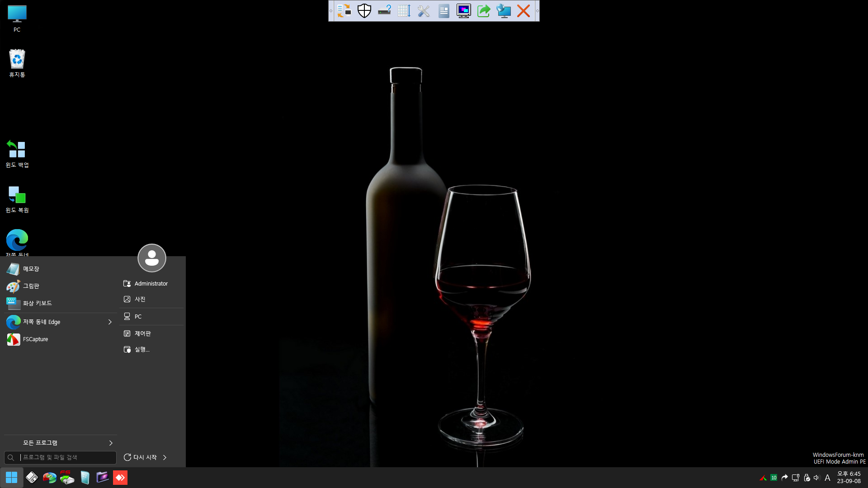
Task: Open the Recycle Bin (휴지통) desktop icon
Action: (x=17, y=63)
